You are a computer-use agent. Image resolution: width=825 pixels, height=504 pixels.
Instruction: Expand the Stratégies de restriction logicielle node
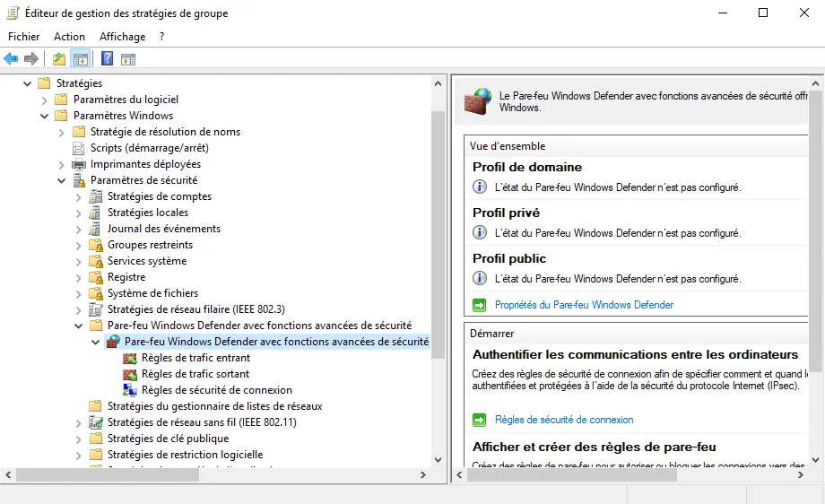tap(78, 455)
